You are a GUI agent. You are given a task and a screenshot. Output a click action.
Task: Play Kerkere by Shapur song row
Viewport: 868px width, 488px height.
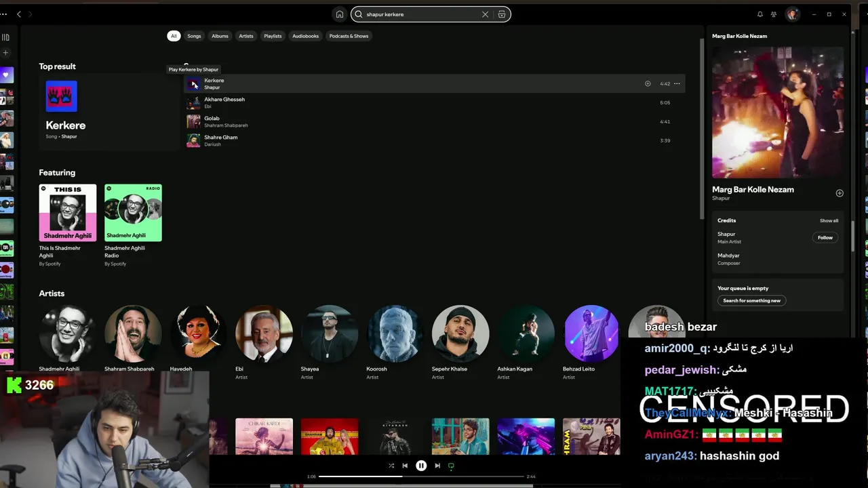tap(193, 84)
